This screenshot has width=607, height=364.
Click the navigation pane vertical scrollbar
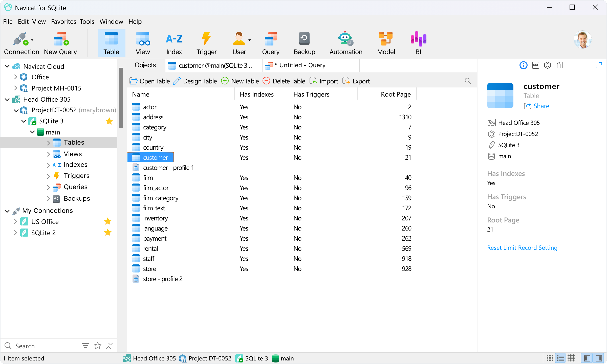[x=121, y=97]
